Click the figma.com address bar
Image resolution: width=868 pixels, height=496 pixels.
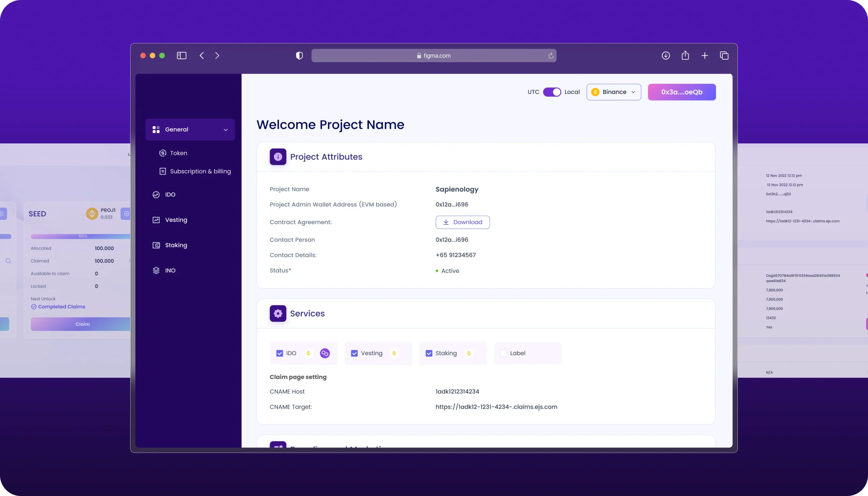point(433,56)
